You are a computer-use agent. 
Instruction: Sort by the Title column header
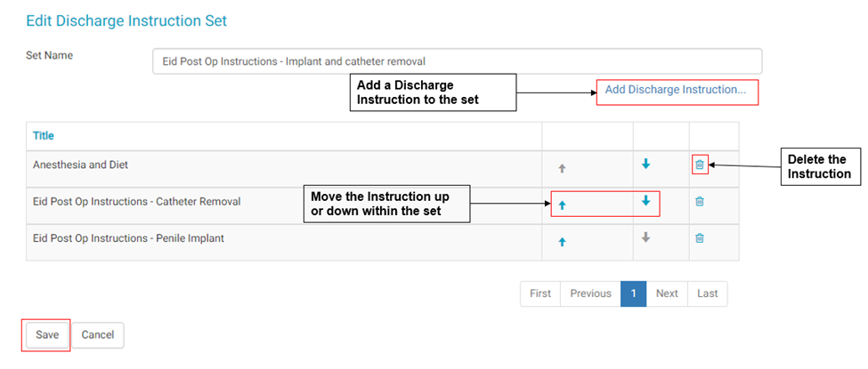[44, 136]
